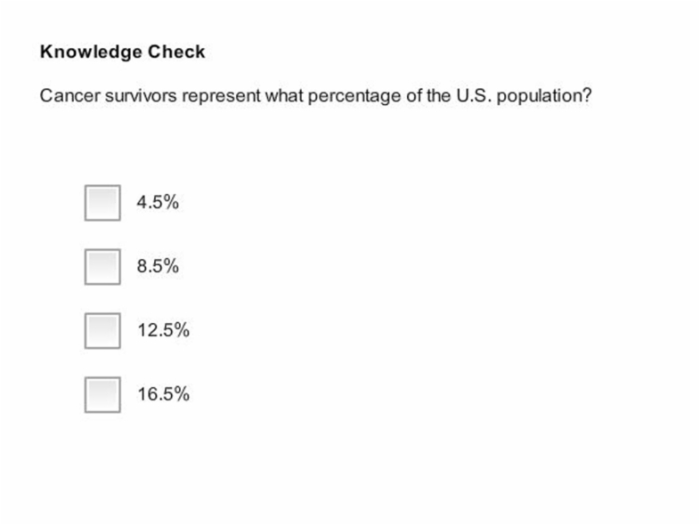Tick the checkbox beside 8.5%
The image size is (700, 525).
pyautogui.click(x=102, y=267)
